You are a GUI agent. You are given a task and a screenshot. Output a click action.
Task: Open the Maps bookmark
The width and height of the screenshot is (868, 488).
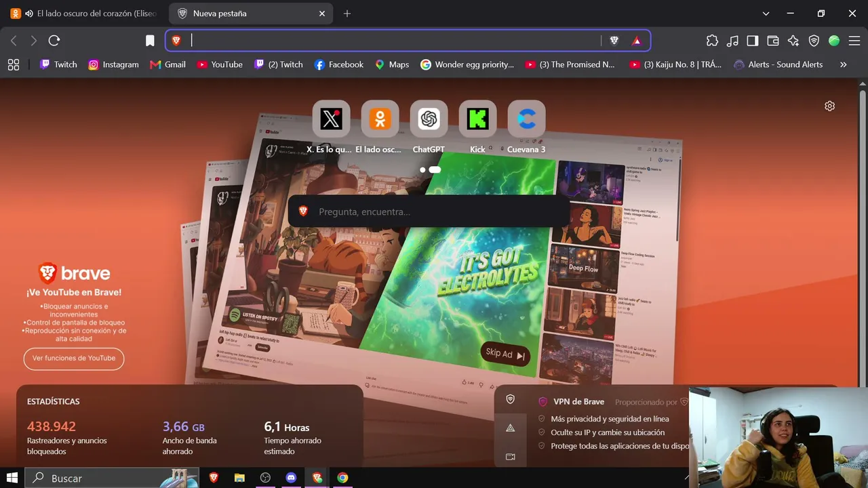pos(392,64)
